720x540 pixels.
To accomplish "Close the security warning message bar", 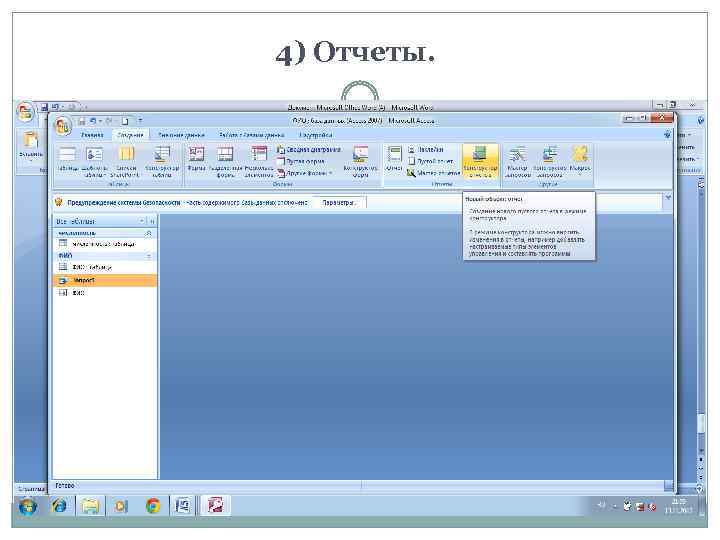I will coord(668,197).
